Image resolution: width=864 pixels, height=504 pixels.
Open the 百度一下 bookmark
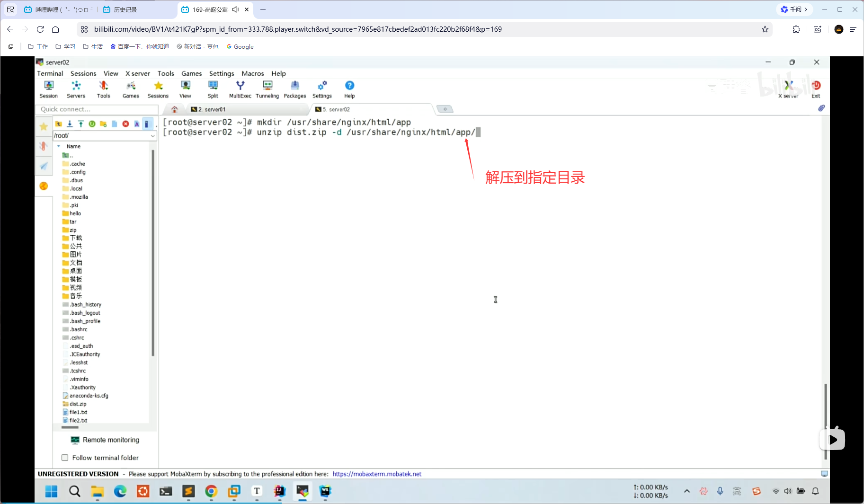140,46
